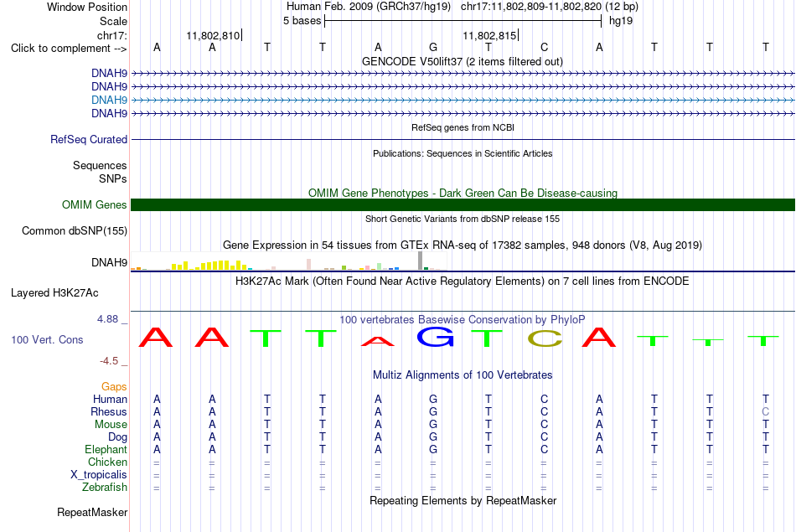
Task: Click 'Publications: Sequences in Scientific Articles' title
Action: pyautogui.click(x=463, y=153)
